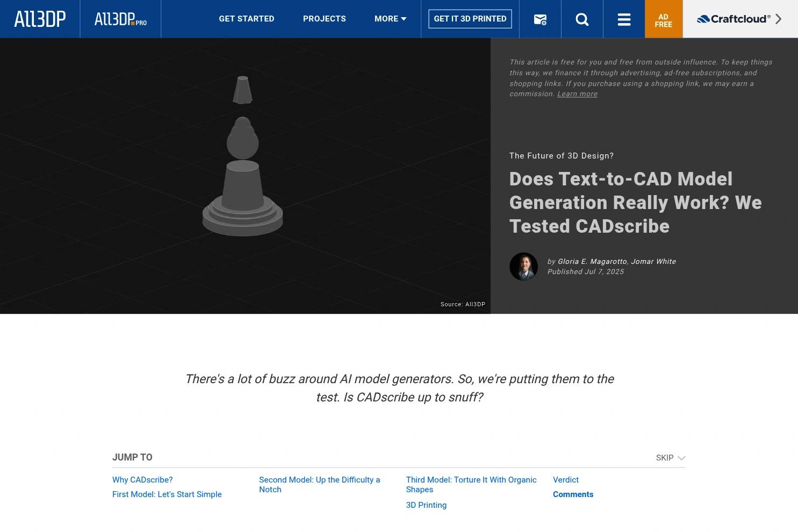
Task: Open the hamburger menu icon
Action: [624, 19]
